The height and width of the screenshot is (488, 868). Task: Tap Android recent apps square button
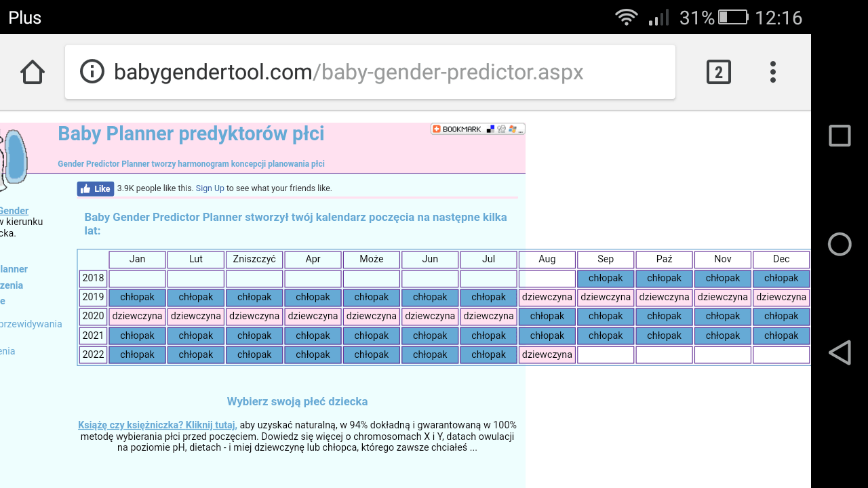click(x=840, y=136)
